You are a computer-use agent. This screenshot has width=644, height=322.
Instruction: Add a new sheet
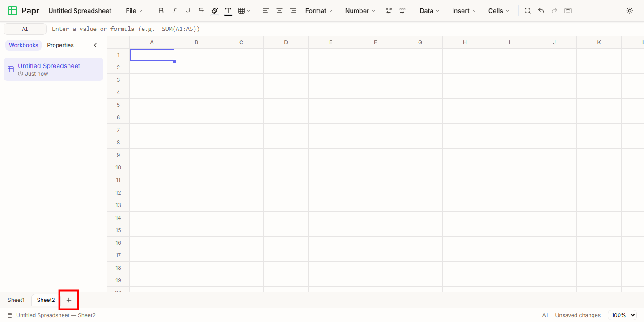[69, 300]
